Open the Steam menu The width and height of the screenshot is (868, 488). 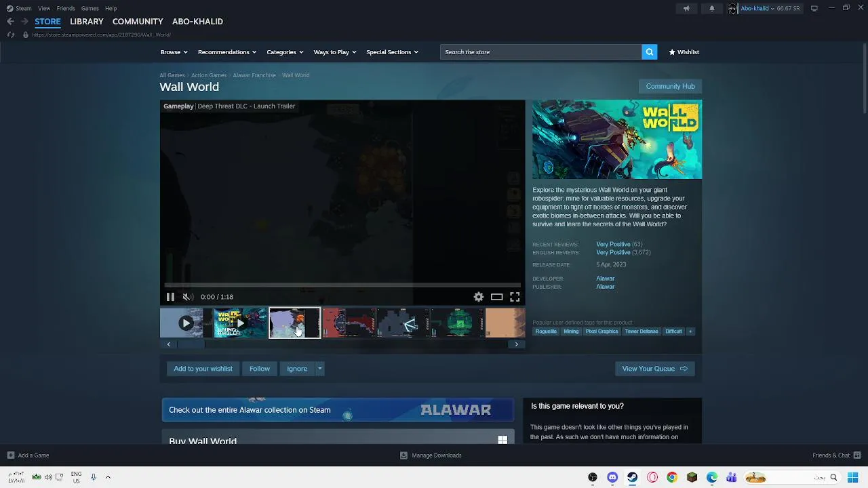(x=24, y=8)
